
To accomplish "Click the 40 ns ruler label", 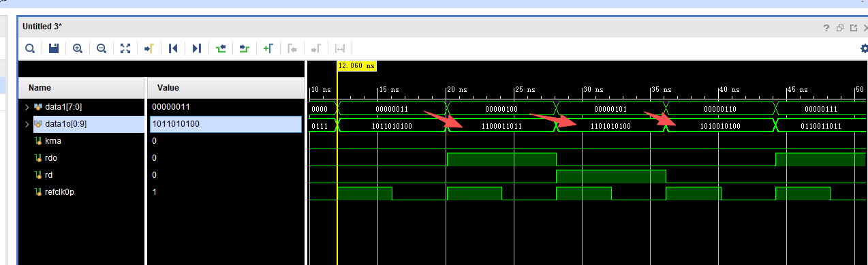I will tap(729, 89).
